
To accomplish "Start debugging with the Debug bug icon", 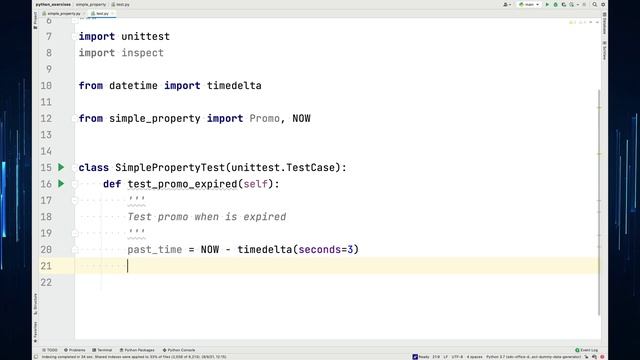I will 556,4.
